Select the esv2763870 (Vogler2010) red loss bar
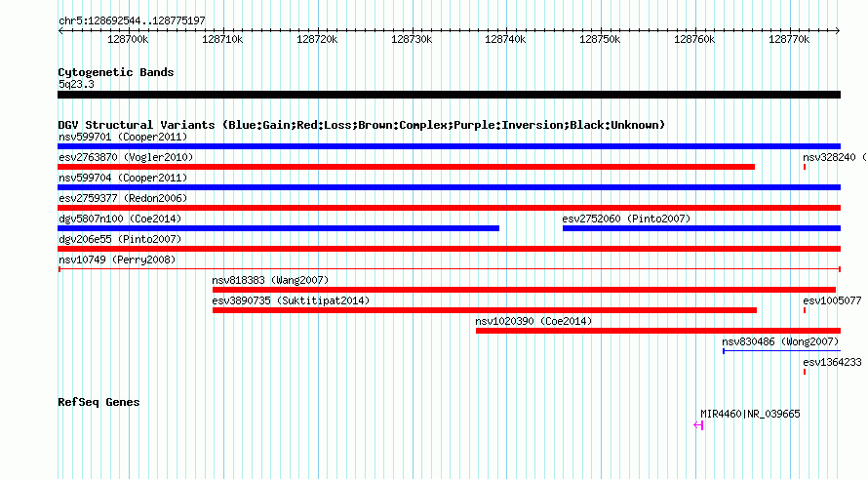This screenshot has height=479, width=868. coord(407,167)
